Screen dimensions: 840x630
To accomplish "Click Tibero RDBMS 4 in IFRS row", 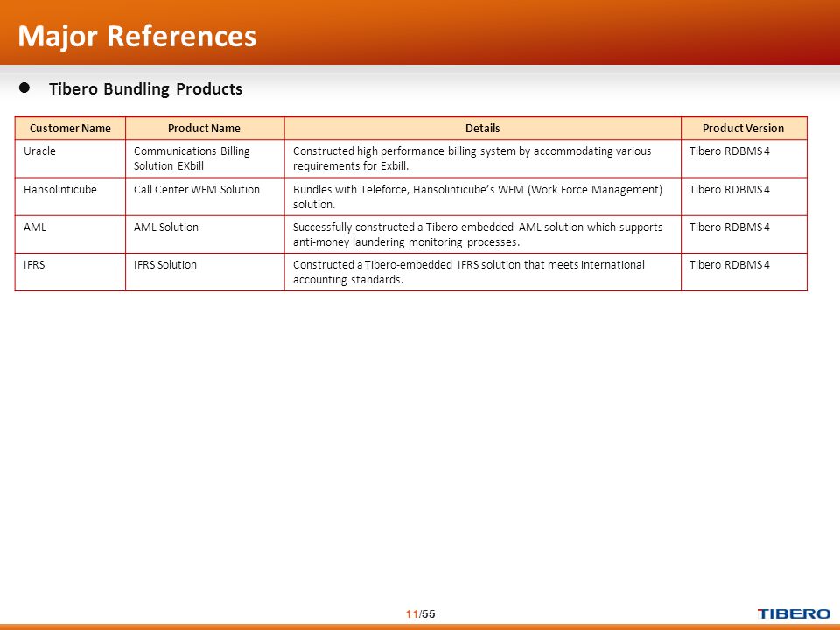I will pos(744,272).
